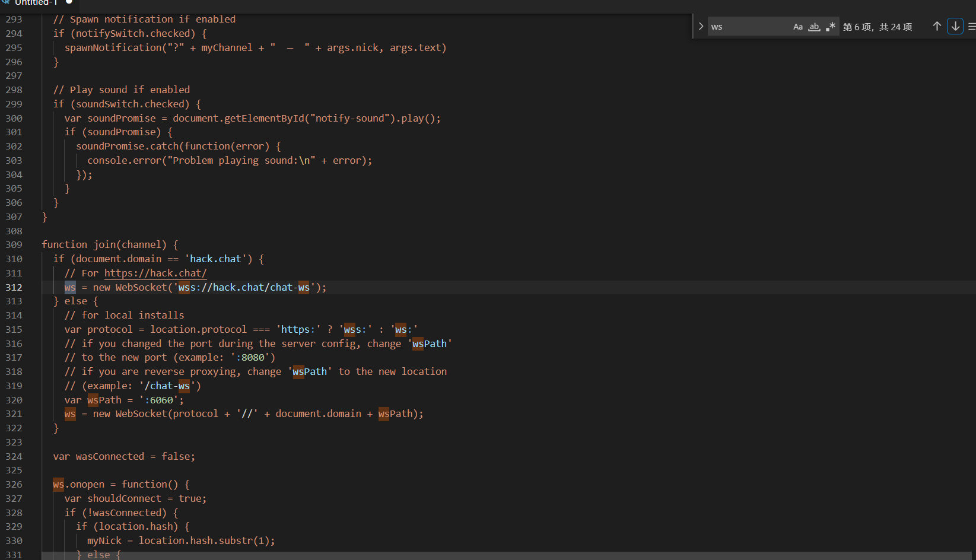Screen dimensions: 976x560
Task: Place cursor on 'function join(channel)' line
Action: [x=110, y=245]
